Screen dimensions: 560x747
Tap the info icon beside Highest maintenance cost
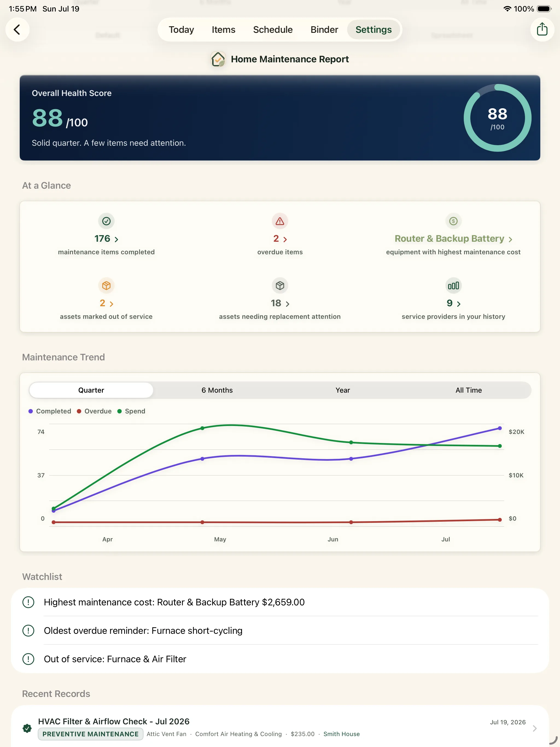coord(28,602)
